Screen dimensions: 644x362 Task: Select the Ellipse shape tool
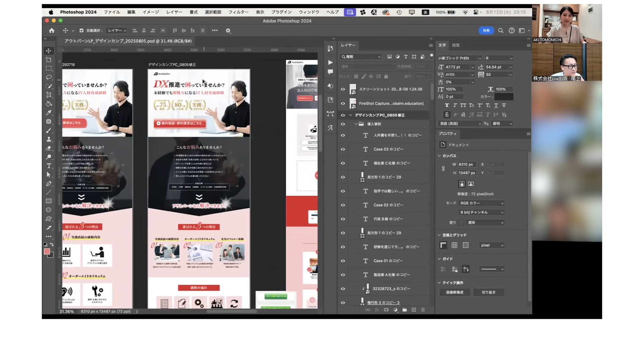tap(49, 210)
